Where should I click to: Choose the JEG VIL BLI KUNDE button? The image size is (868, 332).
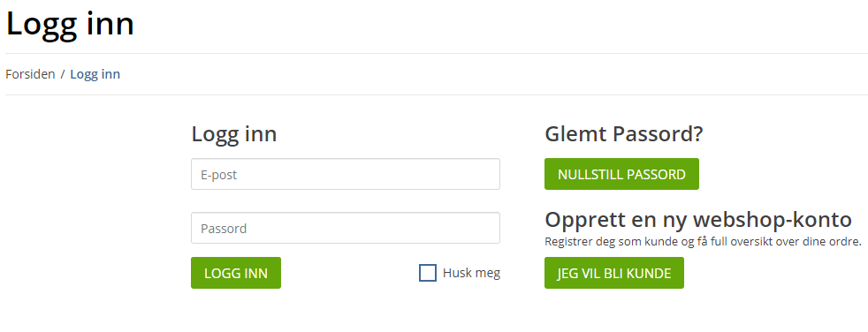(614, 273)
